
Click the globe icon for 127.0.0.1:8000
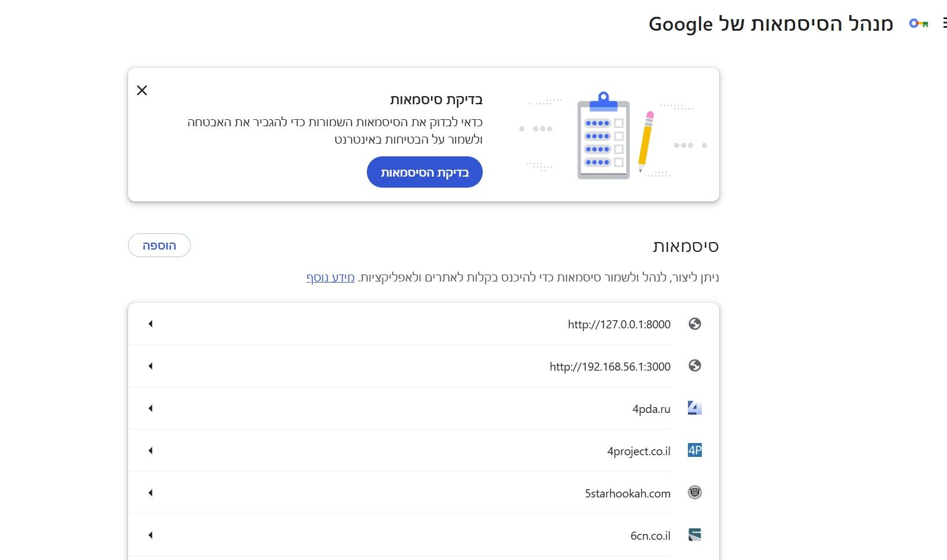(x=695, y=324)
